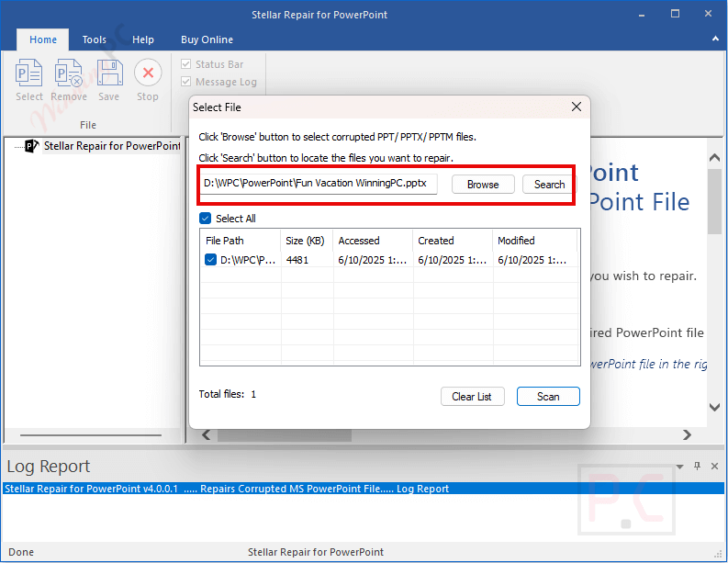Click the File Path column header

coord(241,241)
